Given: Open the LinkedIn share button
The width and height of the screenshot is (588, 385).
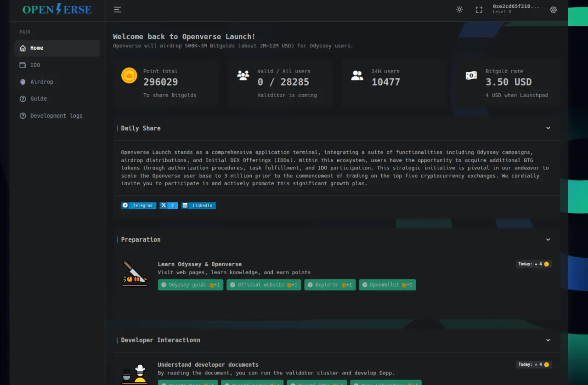Looking at the screenshot, I should tap(198, 205).
